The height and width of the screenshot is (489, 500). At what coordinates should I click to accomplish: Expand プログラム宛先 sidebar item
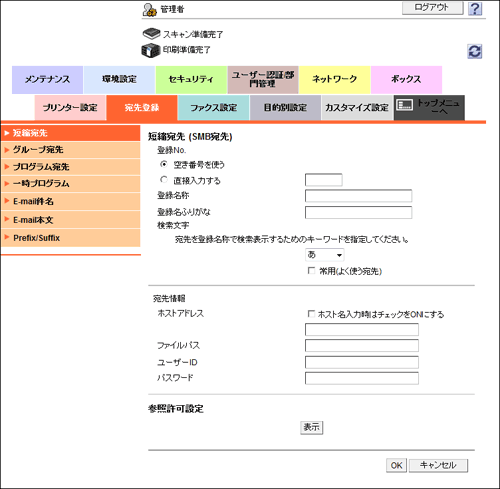(x=71, y=167)
